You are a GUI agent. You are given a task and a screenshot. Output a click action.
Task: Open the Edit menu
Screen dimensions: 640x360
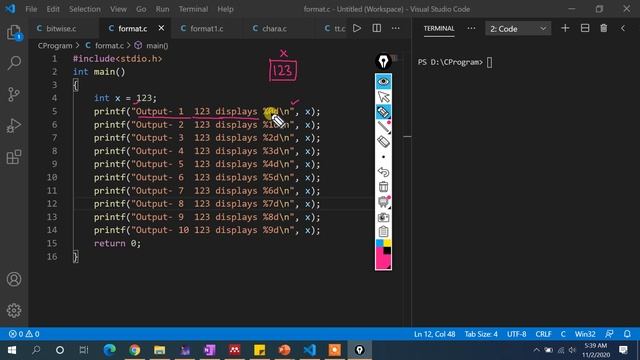pyautogui.click(x=53, y=9)
